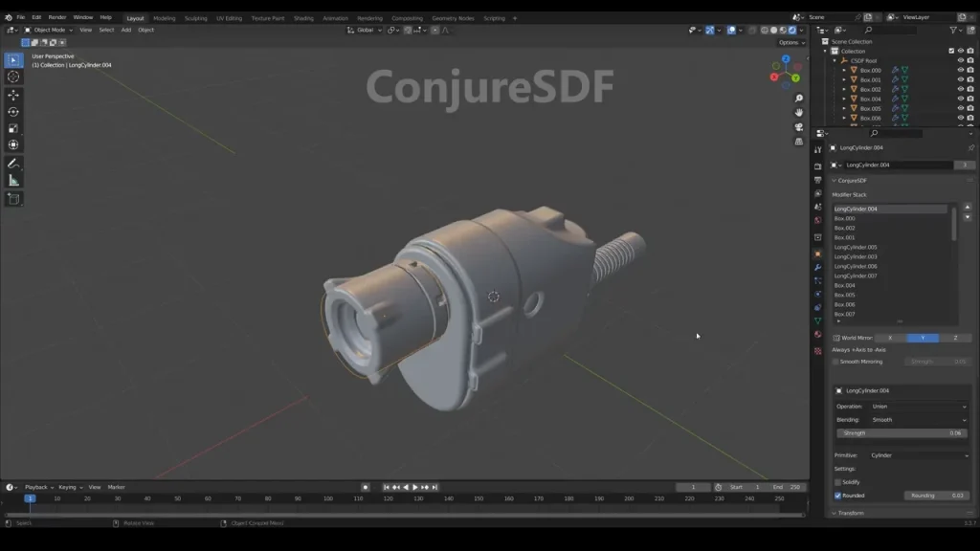Screen dimensions: 980x551
Task: Open the viewport Add menu
Action: [x=125, y=30]
